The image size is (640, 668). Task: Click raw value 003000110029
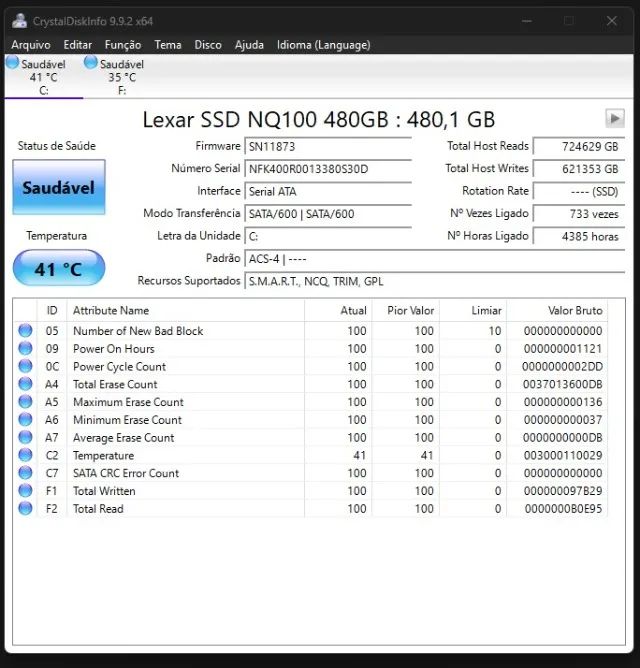563,455
